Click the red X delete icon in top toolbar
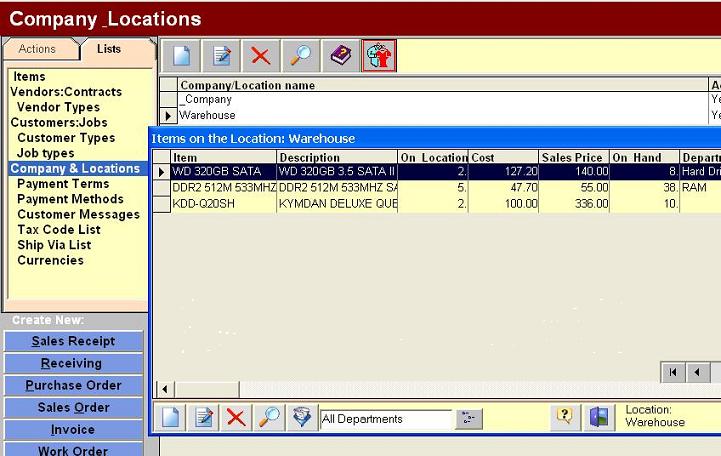 click(x=260, y=56)
